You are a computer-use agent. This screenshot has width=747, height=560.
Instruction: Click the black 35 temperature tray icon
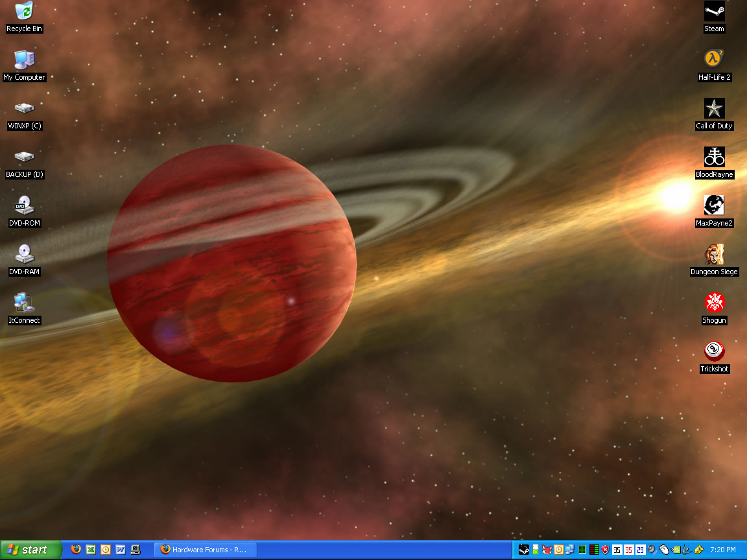click(617, 550)
